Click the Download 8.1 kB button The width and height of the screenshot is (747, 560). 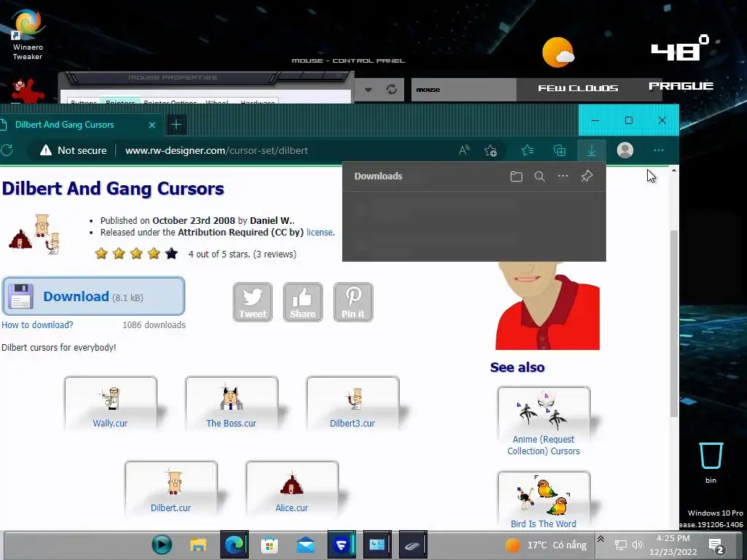coord(93,296)
